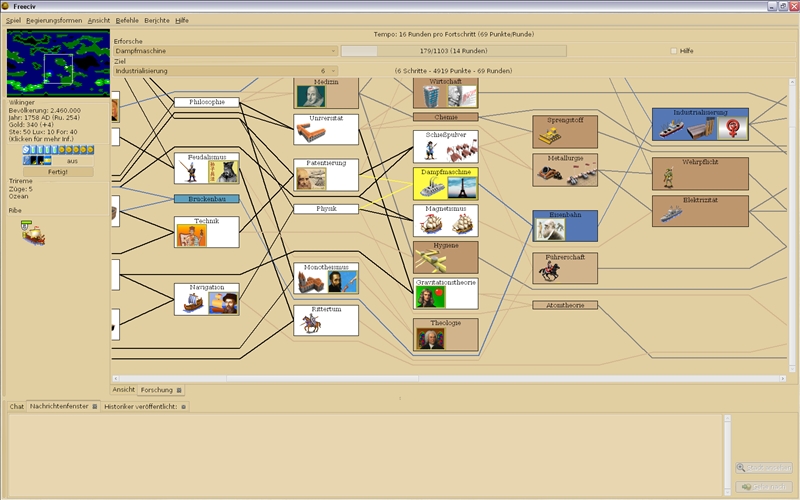Select the Universität building icon
Screen dimensions: 800x500
click(311, 133)
